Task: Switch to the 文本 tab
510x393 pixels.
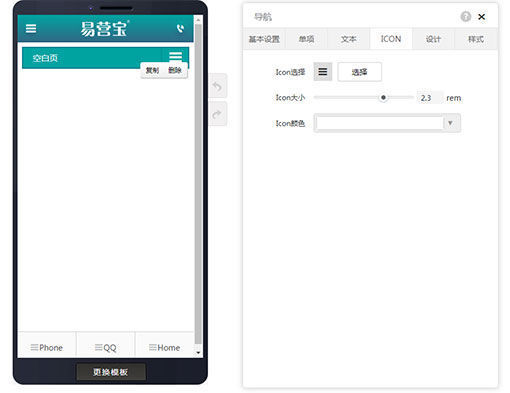Action: point(349,39)
